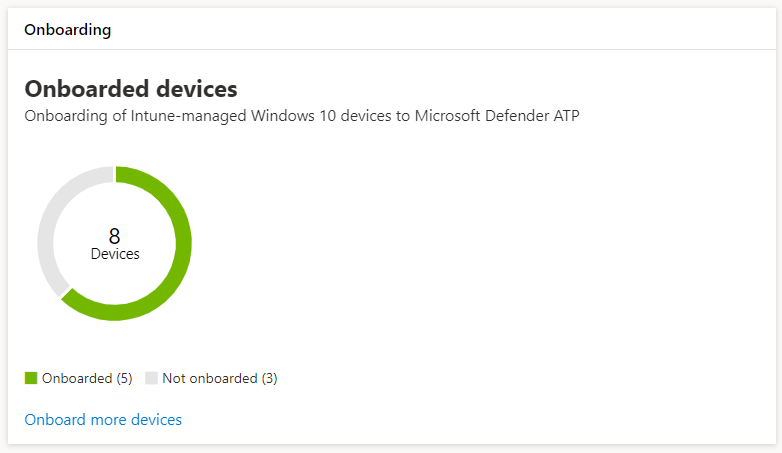Click the Onboard more devices link
782x453 pixels.
click(103, 420)
